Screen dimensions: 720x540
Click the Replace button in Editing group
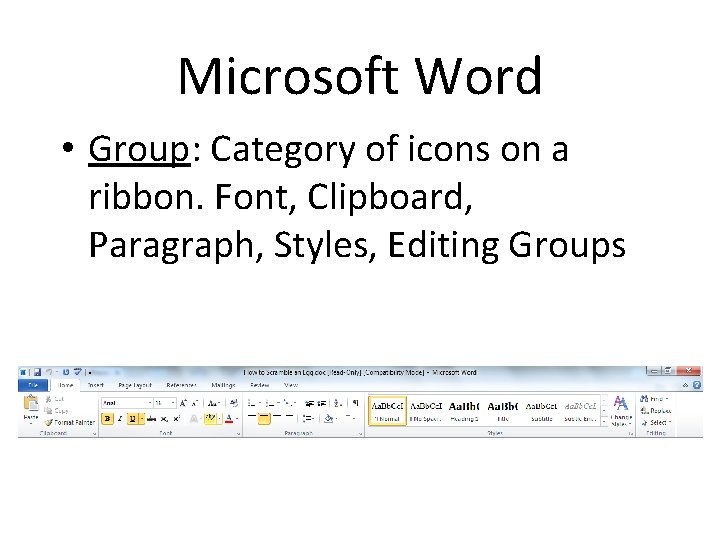click(x=657, y=411)
